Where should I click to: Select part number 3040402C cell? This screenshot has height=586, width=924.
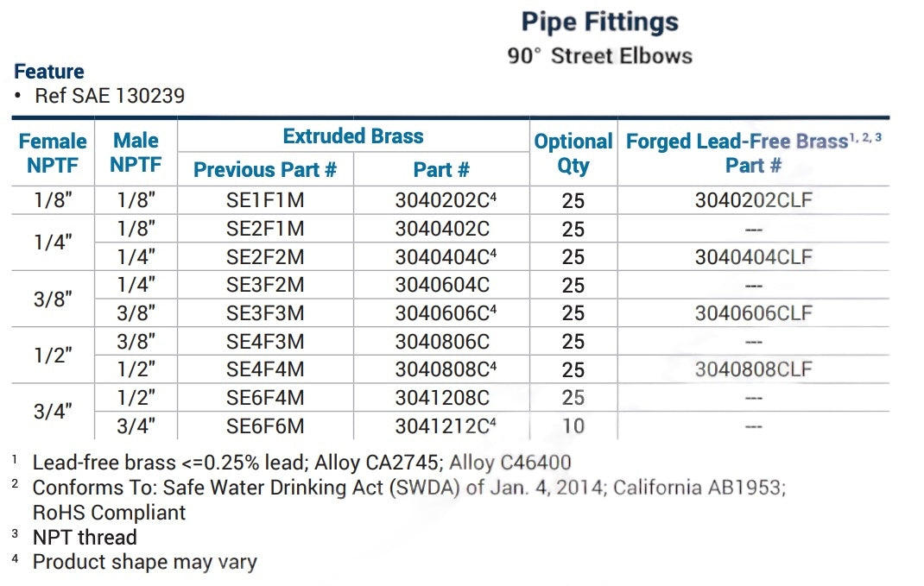[442, 230]
